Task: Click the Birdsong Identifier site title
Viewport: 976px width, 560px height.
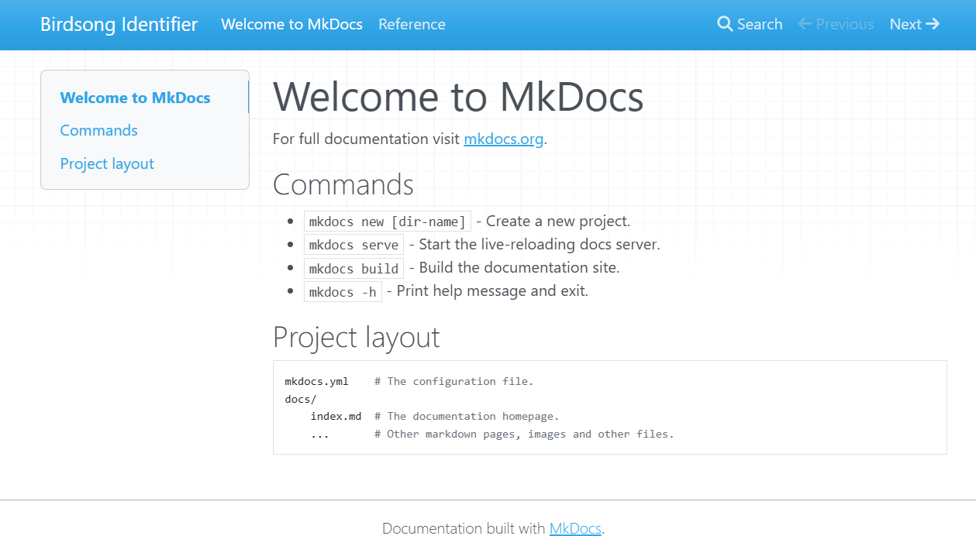Action: [119, 24]
